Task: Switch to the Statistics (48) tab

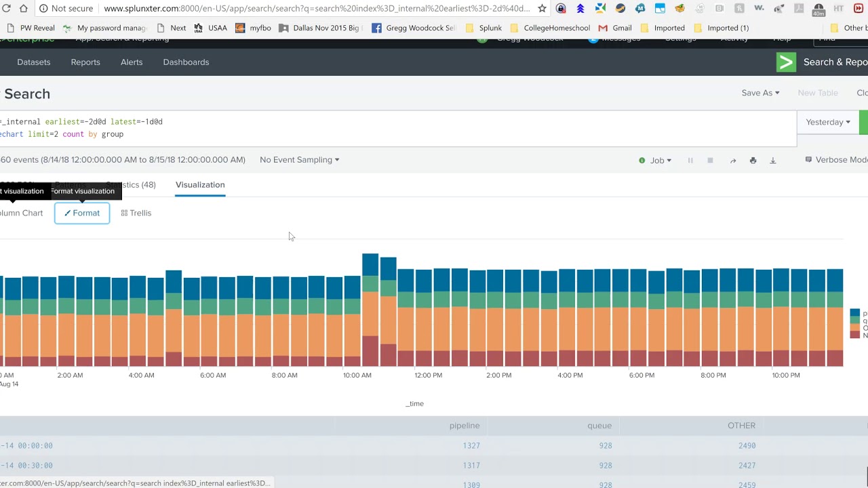Action: pos(131,184)
